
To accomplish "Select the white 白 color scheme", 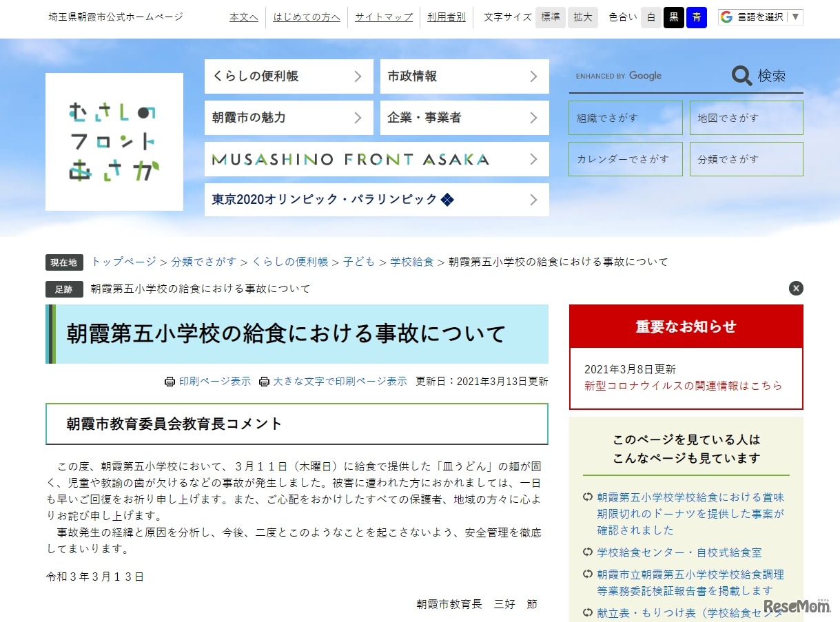I will (x=651, y=17).
